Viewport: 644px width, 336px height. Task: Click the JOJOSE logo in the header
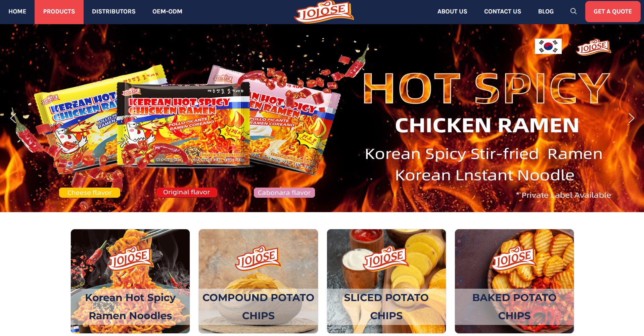coord(324,12)
